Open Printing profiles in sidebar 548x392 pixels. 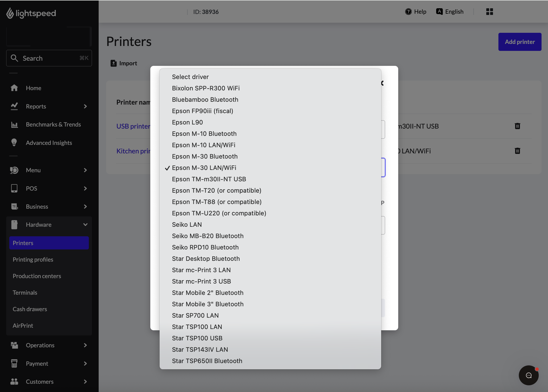33,260
